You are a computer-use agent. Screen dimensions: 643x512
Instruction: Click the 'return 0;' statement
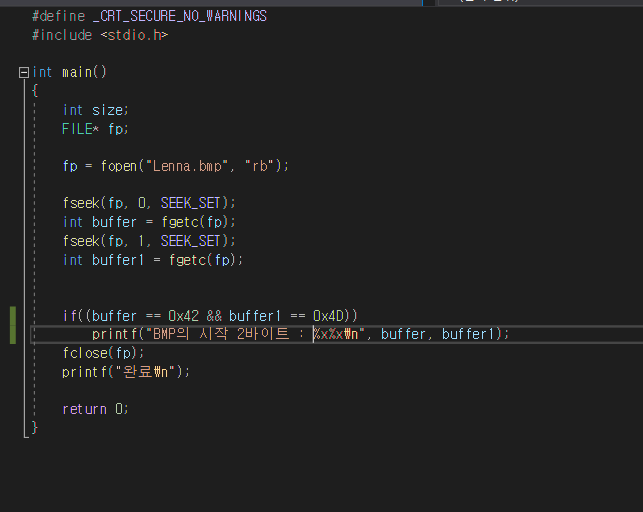click(96, 409)
